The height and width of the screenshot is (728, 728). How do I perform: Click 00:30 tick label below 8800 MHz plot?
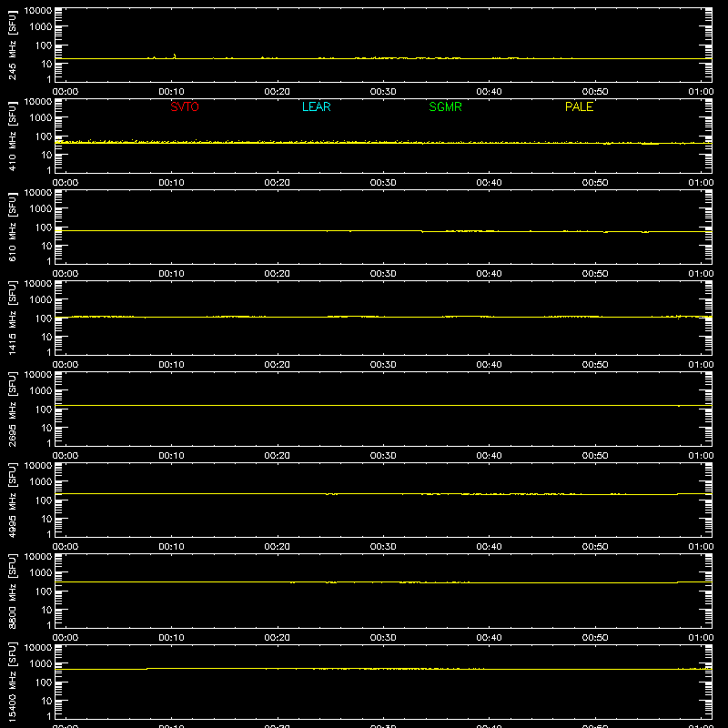click(x=383, y=638)
